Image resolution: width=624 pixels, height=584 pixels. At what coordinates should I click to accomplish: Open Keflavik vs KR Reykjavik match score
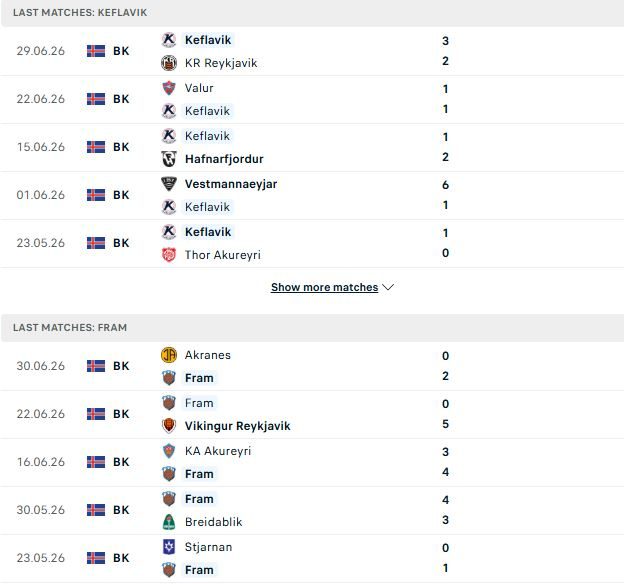coord(445,51)
